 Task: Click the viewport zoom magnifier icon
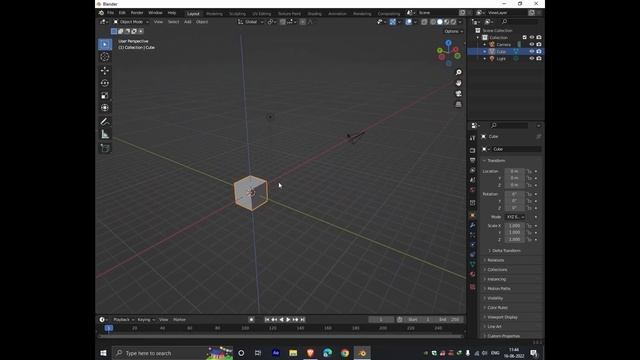pyautogui.click(x=458, y=72)
